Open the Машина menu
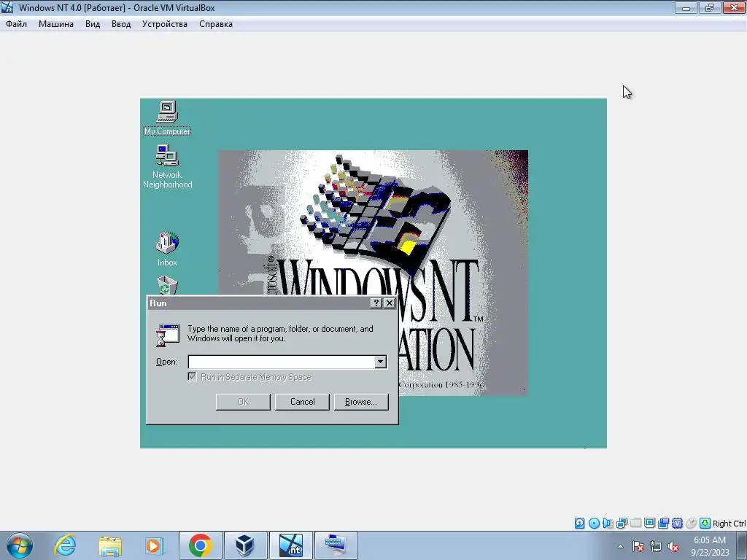The width and height of the screenshot is (747, 560). click(55, 24)
